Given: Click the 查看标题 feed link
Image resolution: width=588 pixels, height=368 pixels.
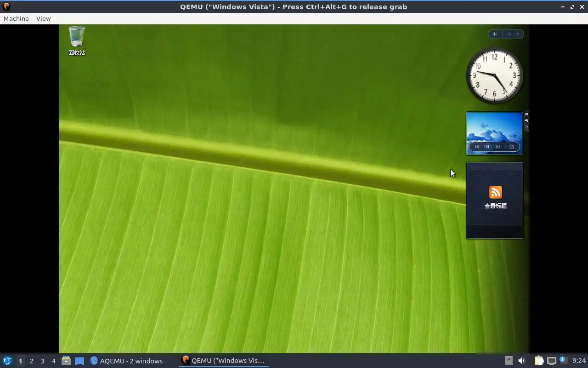Looking at the screenshot, I should [496, 206].
